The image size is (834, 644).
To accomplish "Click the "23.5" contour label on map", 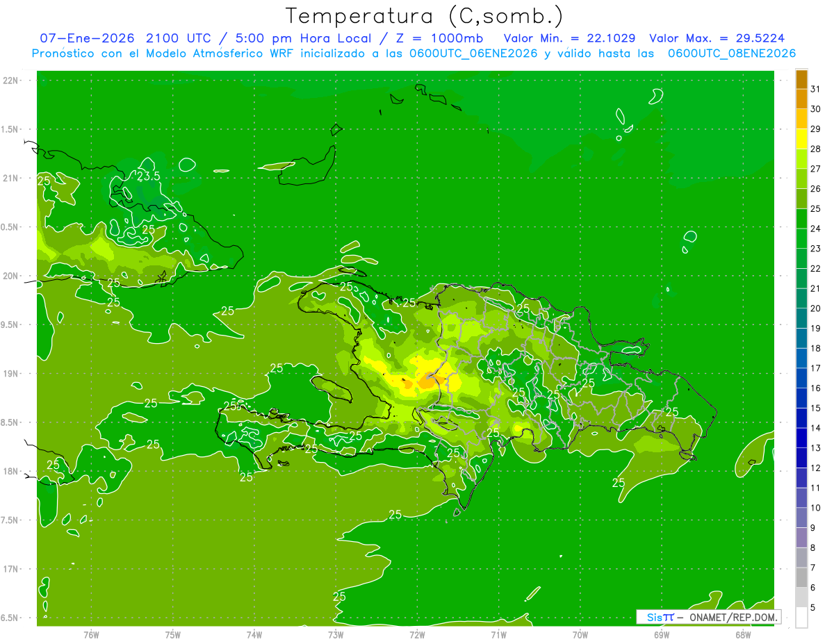I will pyautogui.click(x=148, y=176).
